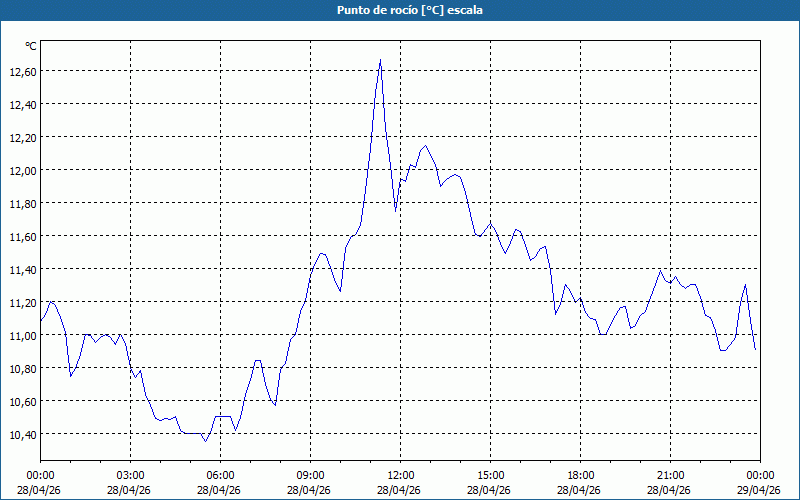Select the 09:00 time axis label
Screen dimensions: 800x500
[x=310, y=475]
